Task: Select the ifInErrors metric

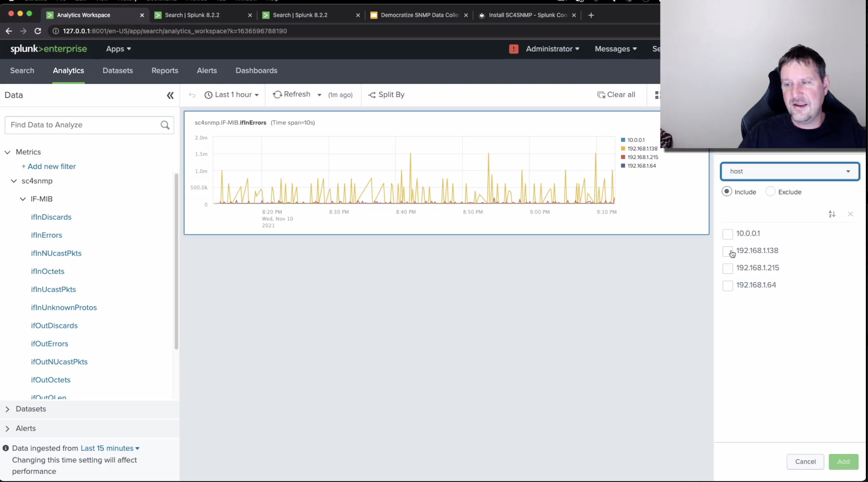Action: [47, 235]
